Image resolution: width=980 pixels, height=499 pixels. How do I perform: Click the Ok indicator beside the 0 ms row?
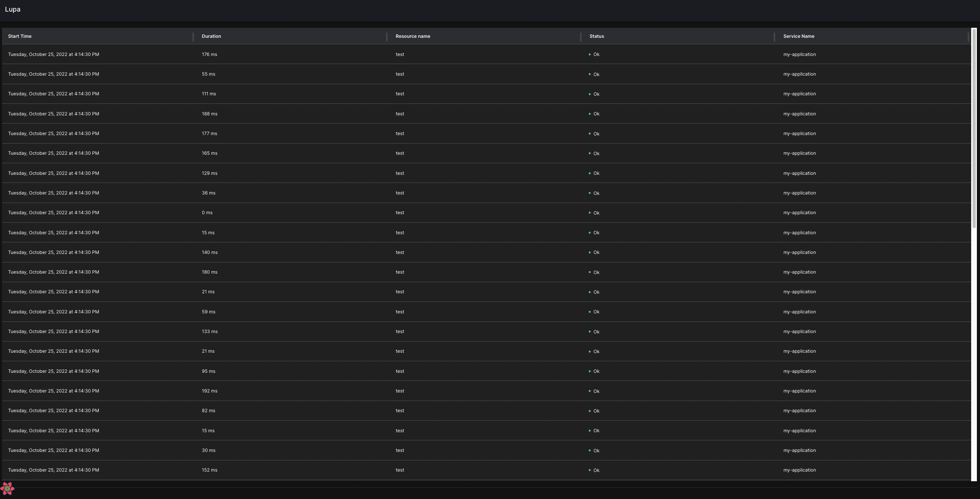coord(590,213)
